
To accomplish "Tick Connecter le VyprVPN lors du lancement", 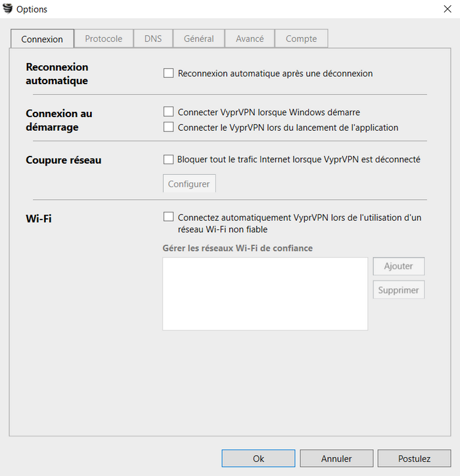I will click(x=168, y=127).
